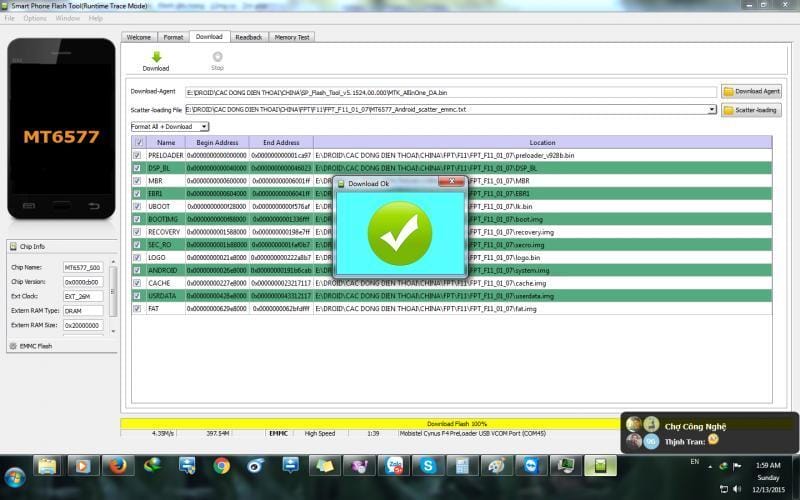Screen dimensions: 800x500
Task: Click the Location column header
Action: pos(542,142)
